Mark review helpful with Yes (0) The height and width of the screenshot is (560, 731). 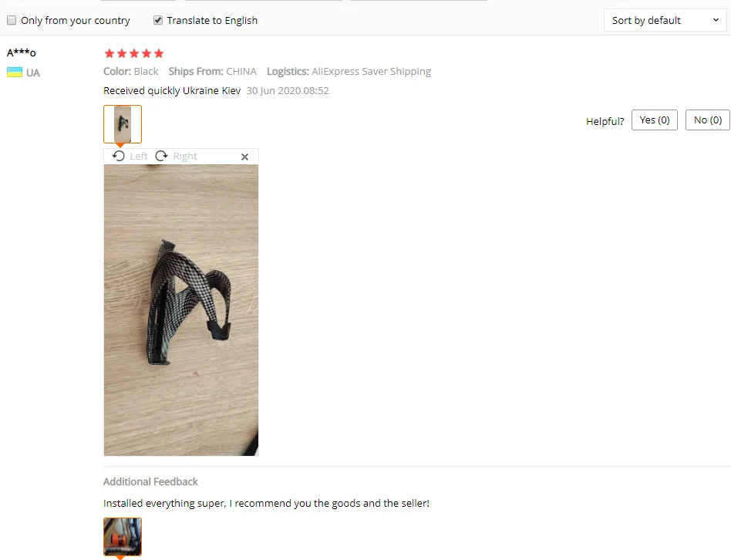(x=655, y=120)
